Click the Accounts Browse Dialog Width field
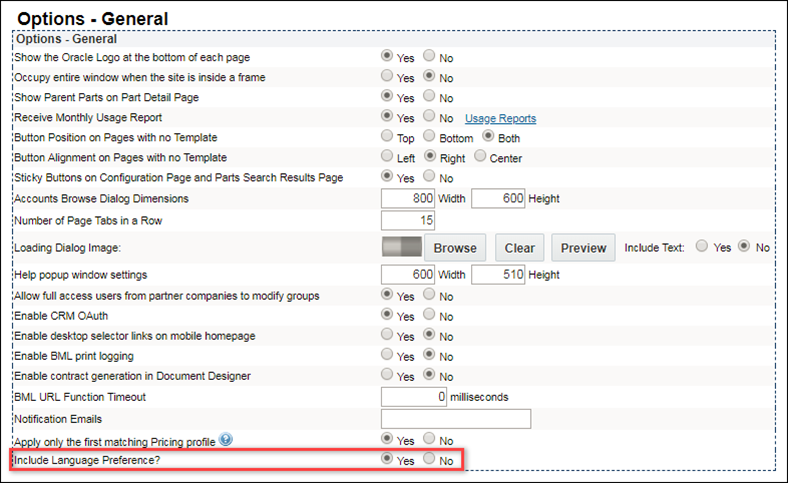This screenshot has width=788, height=483. pos(408,199)
